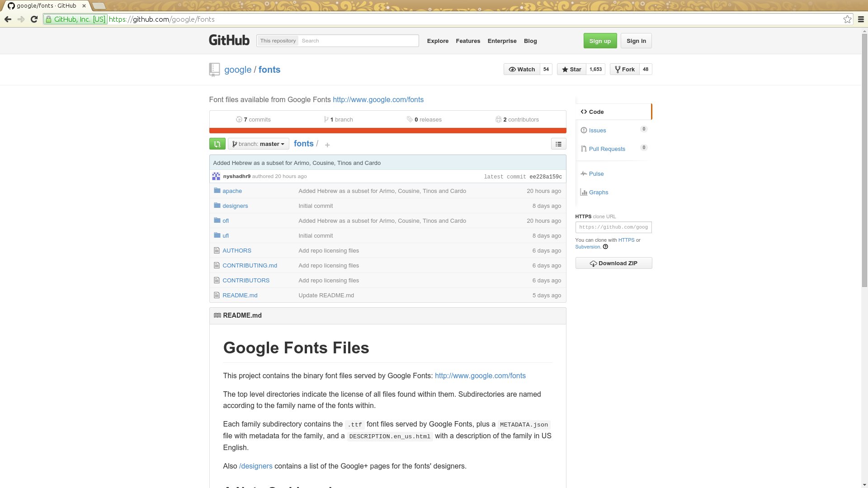Click the ofl folder icon
The width and height of the screenshot is (868, 488).
pos(217,221)
